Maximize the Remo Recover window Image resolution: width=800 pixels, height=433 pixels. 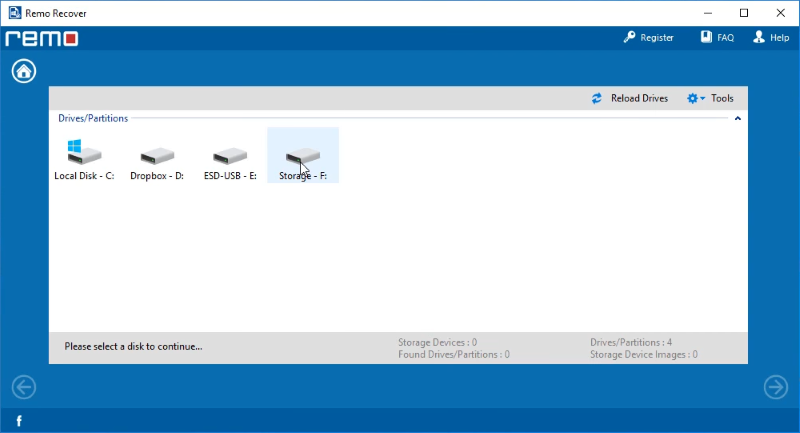tap(744, 13)
